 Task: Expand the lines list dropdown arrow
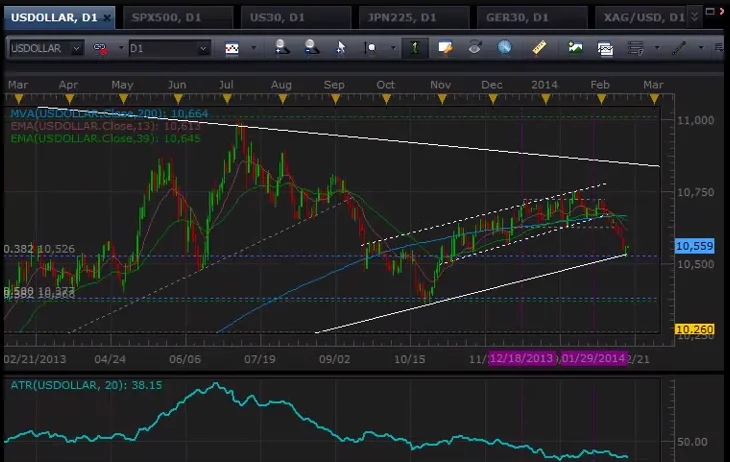[657, 48]
